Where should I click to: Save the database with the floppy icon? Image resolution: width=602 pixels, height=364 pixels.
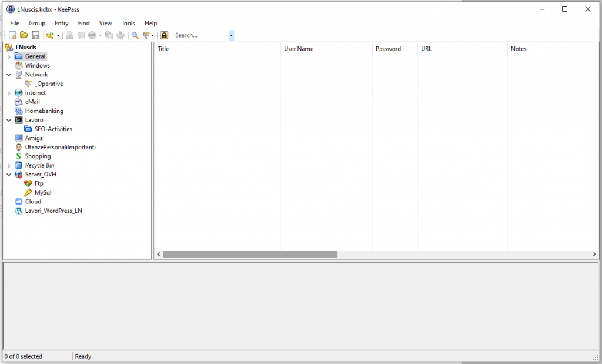coord(36,35)
